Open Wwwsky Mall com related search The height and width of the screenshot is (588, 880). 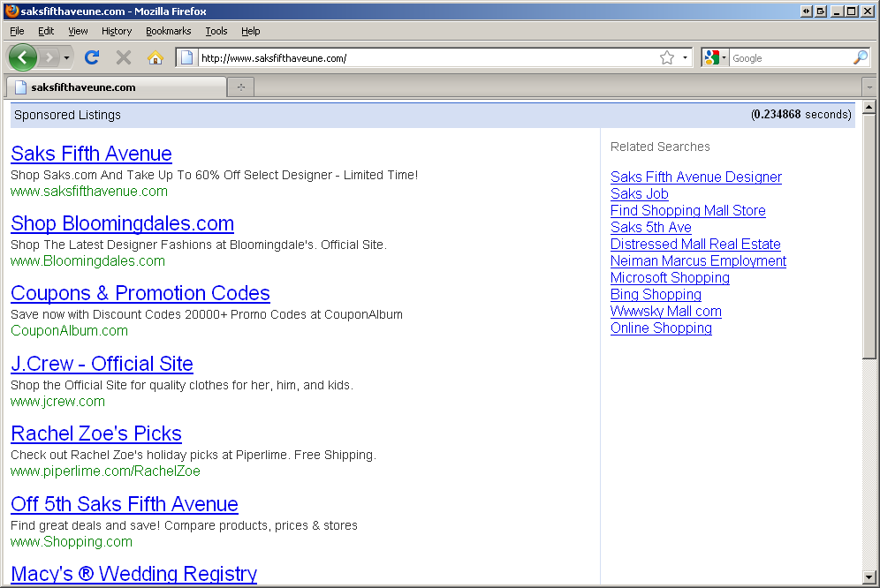[666, 312]
